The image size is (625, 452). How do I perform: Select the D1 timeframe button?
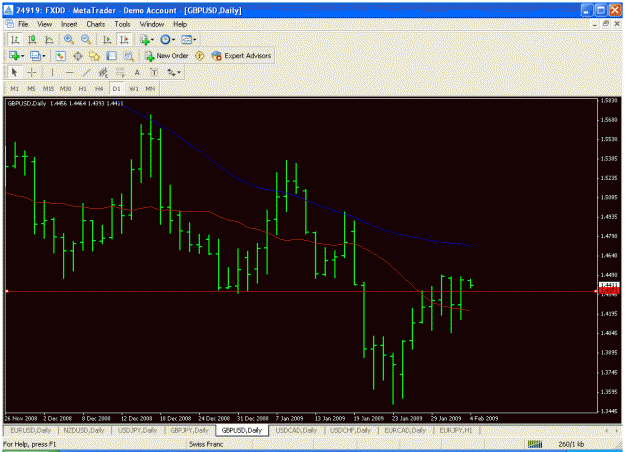pos(116,88)
